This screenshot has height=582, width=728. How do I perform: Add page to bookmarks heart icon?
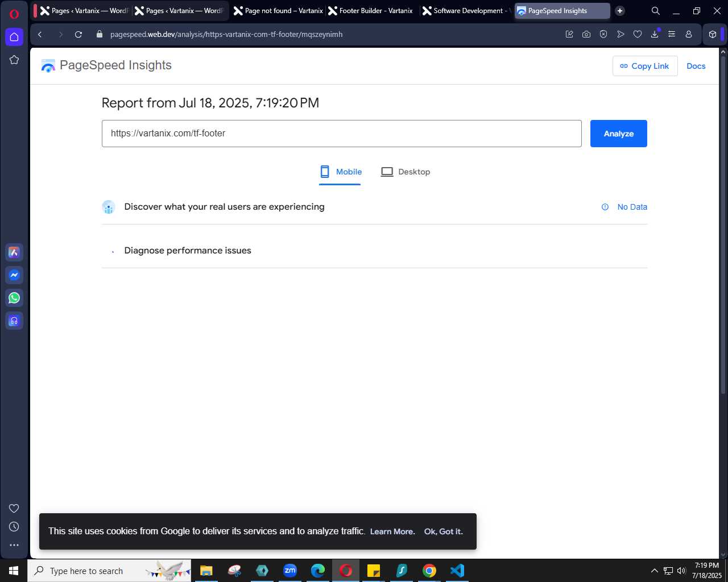point(638,34)
